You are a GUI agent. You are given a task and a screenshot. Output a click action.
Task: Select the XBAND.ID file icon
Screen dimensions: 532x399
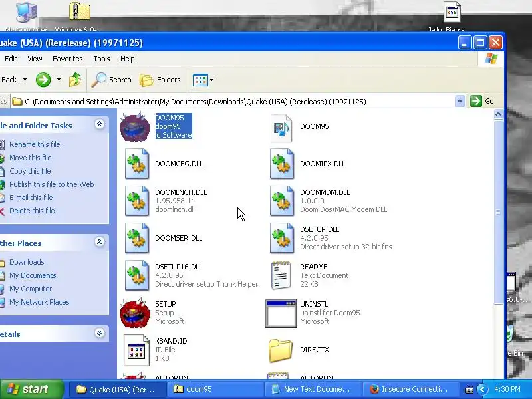pos(136,350)
